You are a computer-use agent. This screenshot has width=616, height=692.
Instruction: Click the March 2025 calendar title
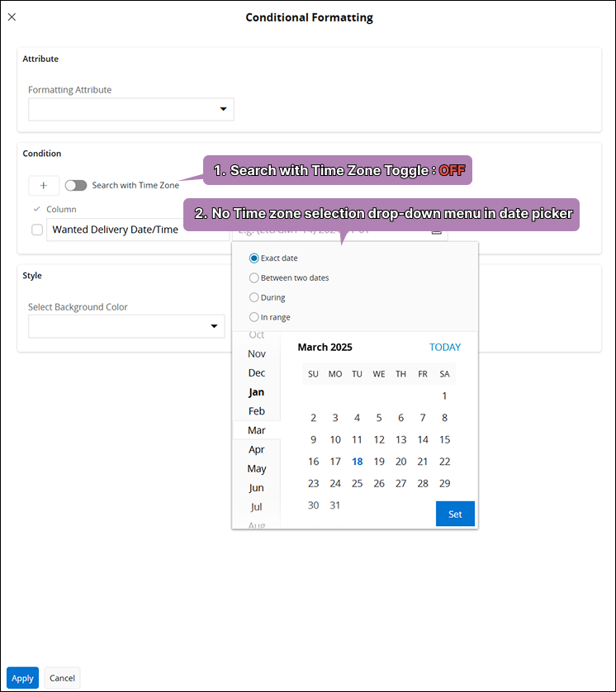325,348
